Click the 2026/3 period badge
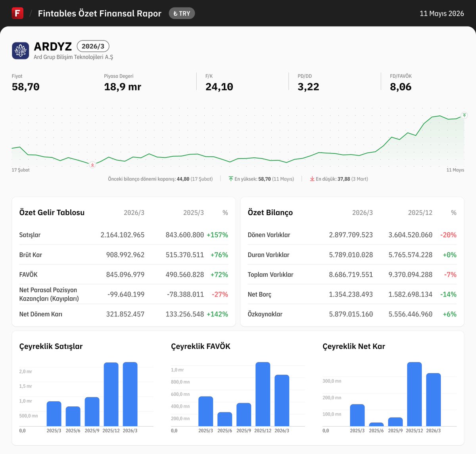 tap(93, 46)
